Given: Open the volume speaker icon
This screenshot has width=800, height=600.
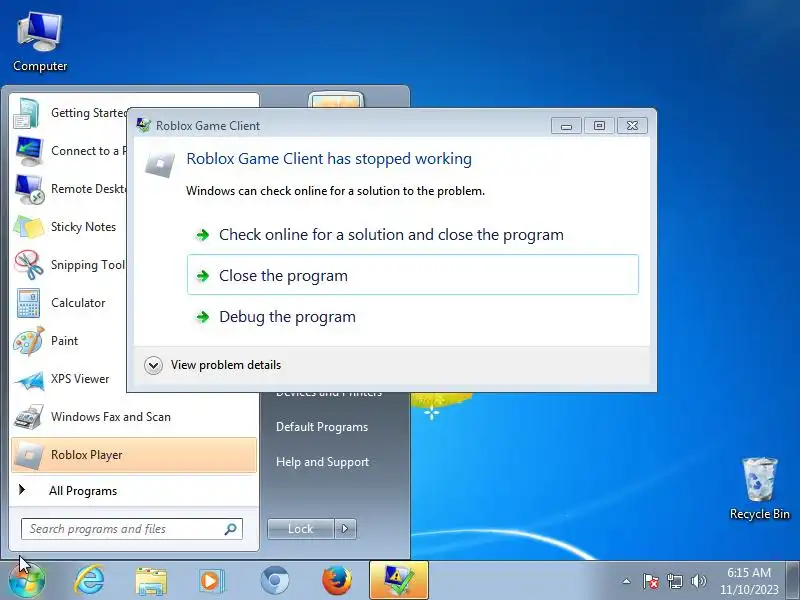Looking at the screenshot, I should 698,581.
